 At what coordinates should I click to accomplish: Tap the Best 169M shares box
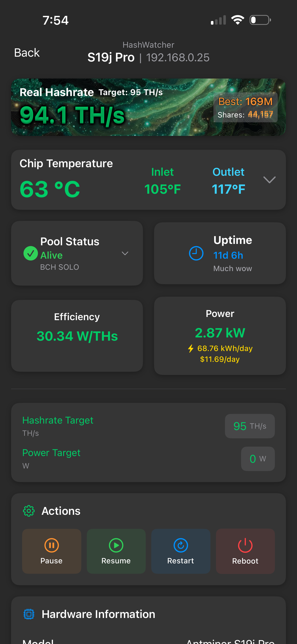pos(245,107)
